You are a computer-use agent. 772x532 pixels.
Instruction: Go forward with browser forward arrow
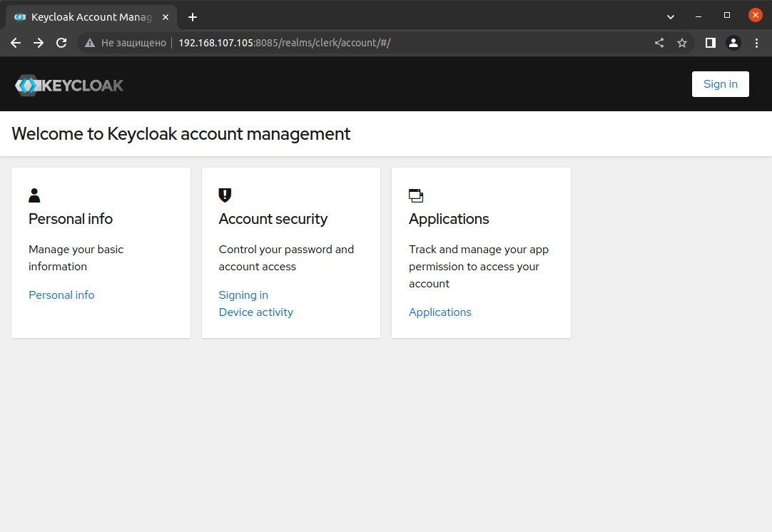click(x=39, y=43)
